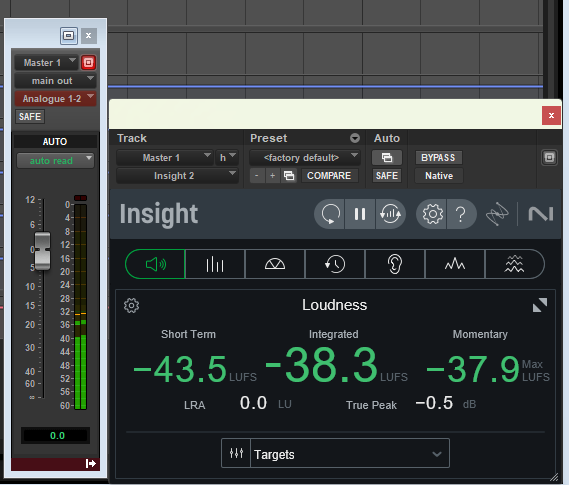Toggle SAFE on Master 1 fader window
Viewport: 569px width, 485px height.
coord(30,117)
